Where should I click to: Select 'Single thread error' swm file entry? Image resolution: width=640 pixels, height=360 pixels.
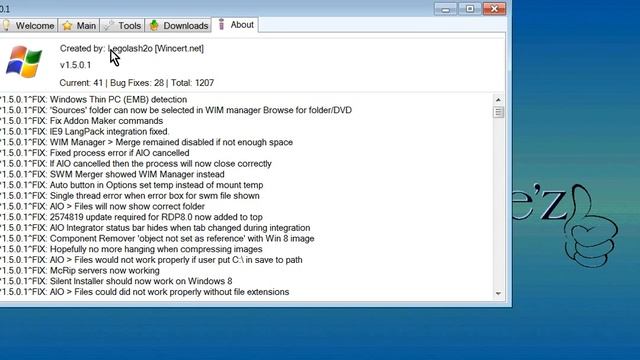click(x=130, y=196)
